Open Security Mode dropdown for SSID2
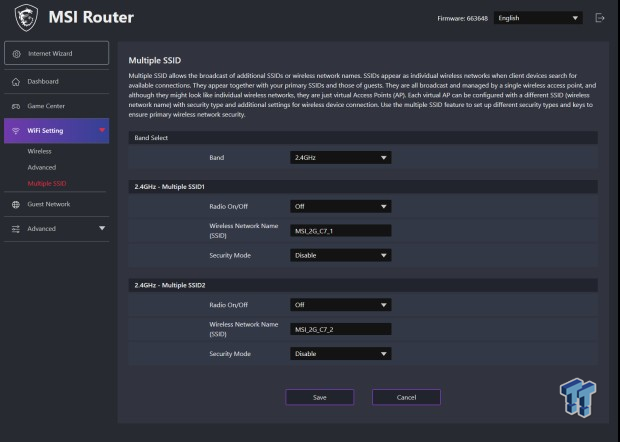The image size is (620, 442). tap(341, 354)
